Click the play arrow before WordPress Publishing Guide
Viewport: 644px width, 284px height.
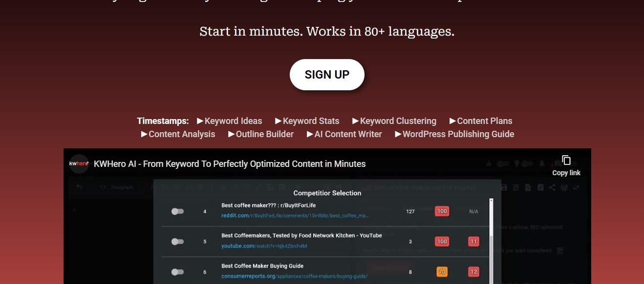click(398, 134)
